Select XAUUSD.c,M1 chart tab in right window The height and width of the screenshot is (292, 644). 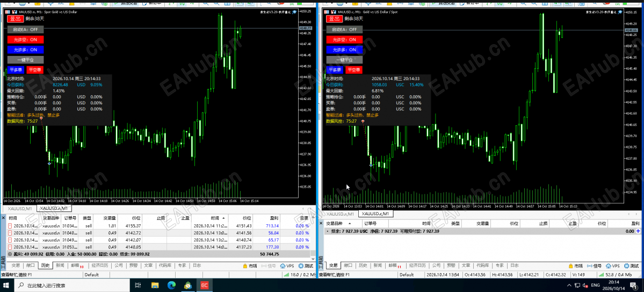(x=377, y=214)
